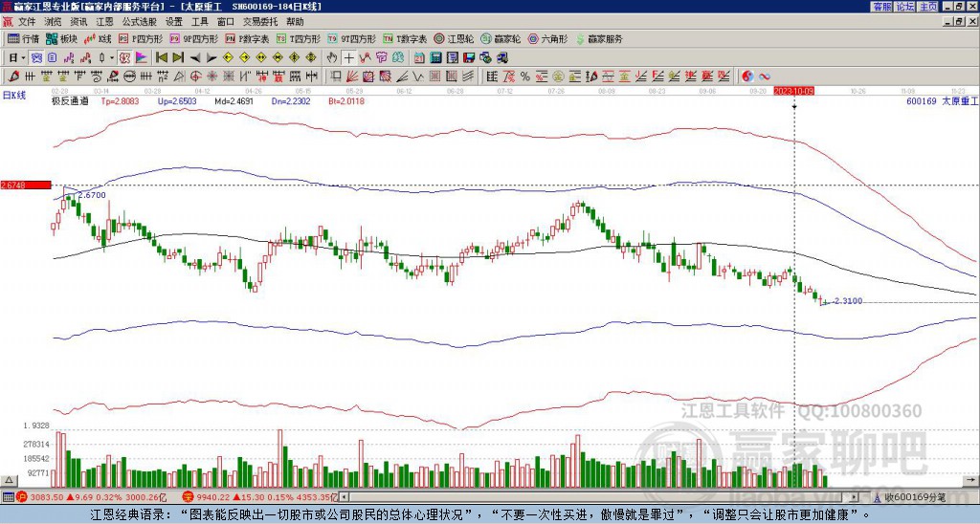The width and height of the screenshot is (980, 524).
Task: Step left with the black arrow
Action: pyautogui.click(x=195, y=58)
